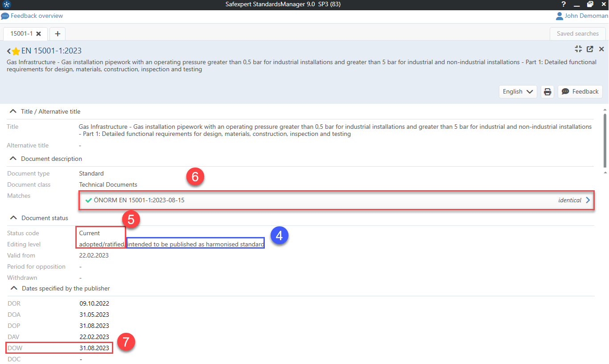The image size is (609, 364).
Task: Click the Safexpert application logo icon
Action: (6, 4)
